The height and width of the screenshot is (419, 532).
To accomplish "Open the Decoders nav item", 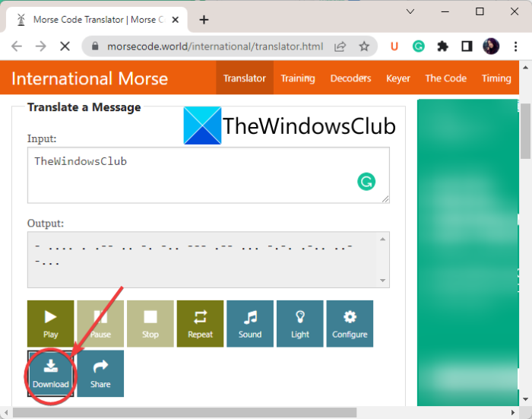I will pyautogui.click(x=350, y=78).
